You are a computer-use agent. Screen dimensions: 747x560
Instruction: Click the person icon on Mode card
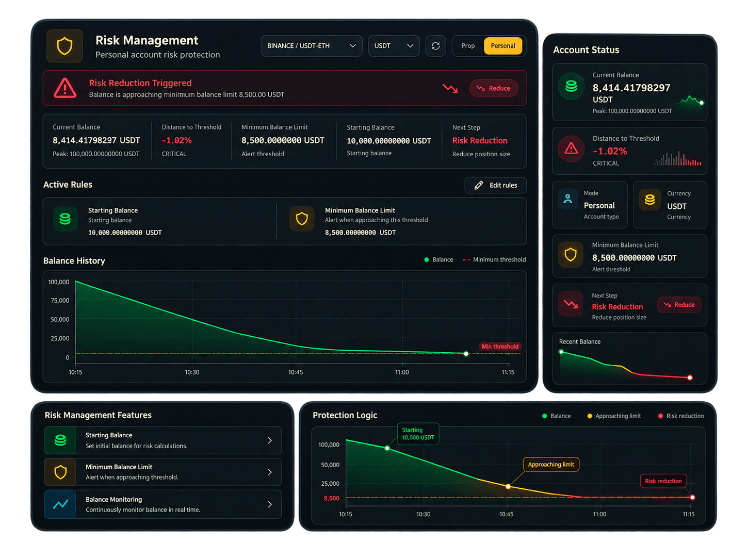(x=568, y=199)
